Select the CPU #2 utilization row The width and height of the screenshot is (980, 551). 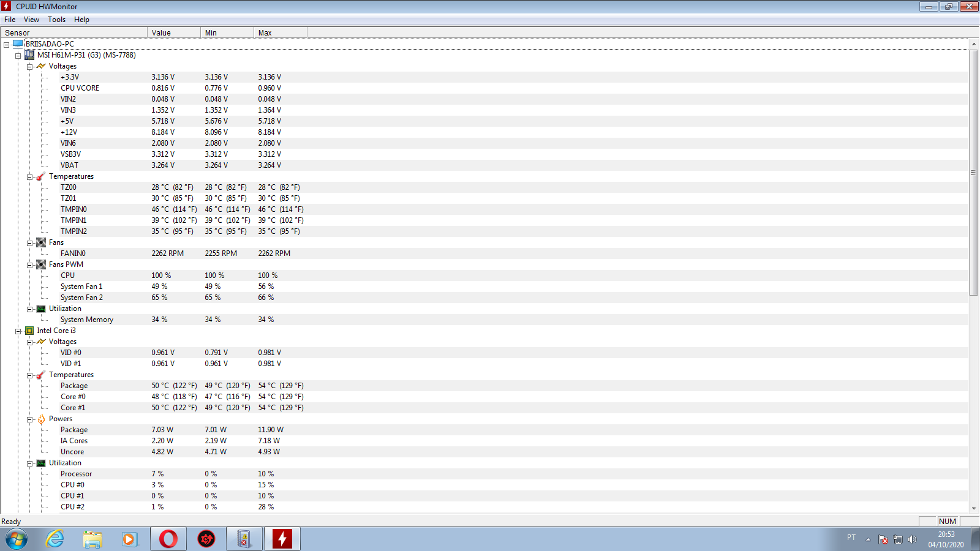click(484, 507)
